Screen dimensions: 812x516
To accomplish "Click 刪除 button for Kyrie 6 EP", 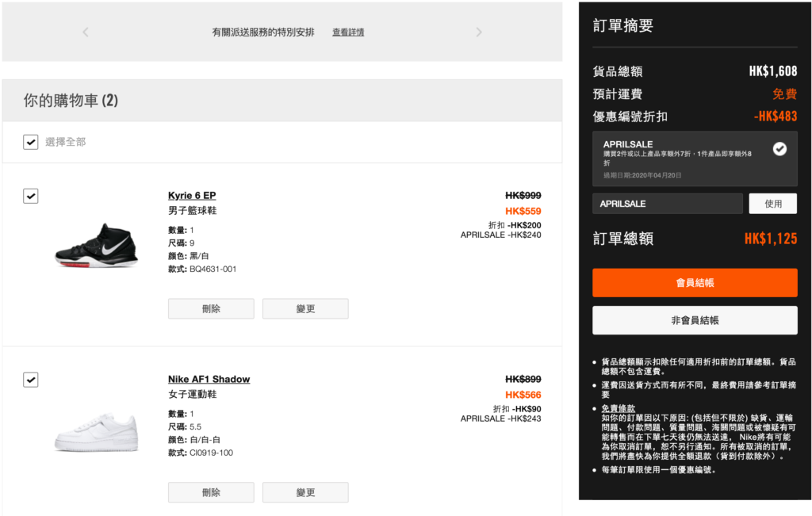I will (211, 309).
